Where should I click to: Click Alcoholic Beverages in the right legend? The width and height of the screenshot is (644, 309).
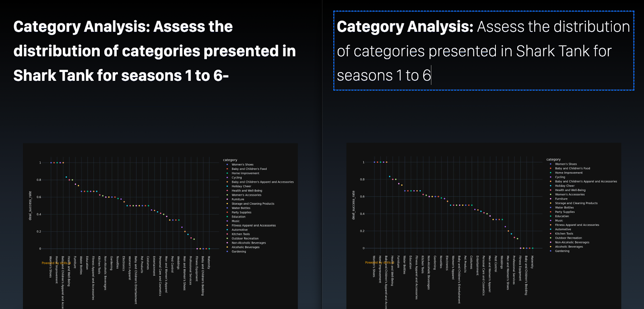click(x=569, y=247)
